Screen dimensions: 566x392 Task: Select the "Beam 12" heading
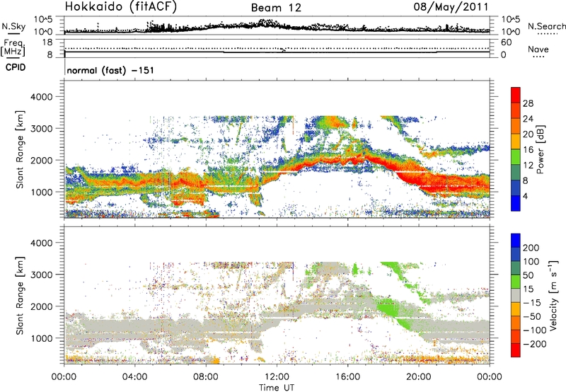coord(276,8)
